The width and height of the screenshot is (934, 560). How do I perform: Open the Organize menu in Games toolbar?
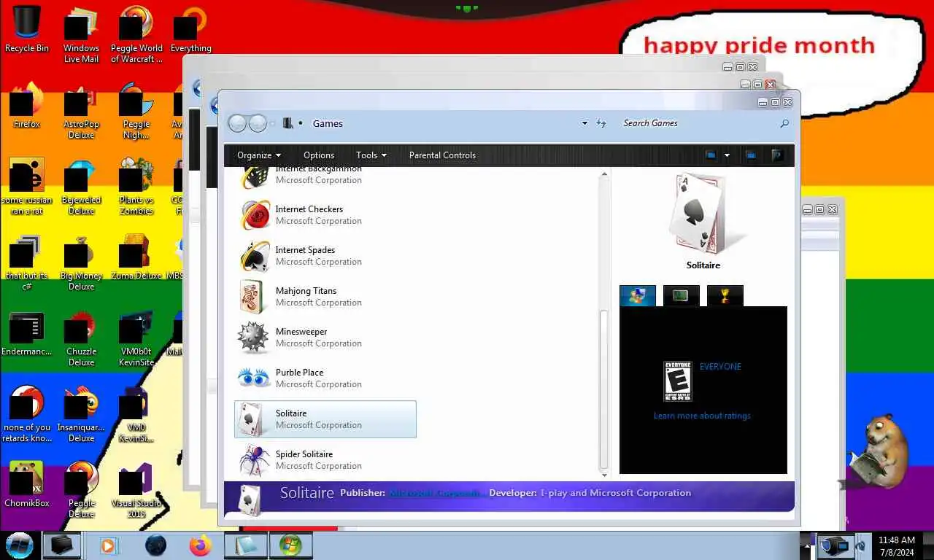point(259,155)
